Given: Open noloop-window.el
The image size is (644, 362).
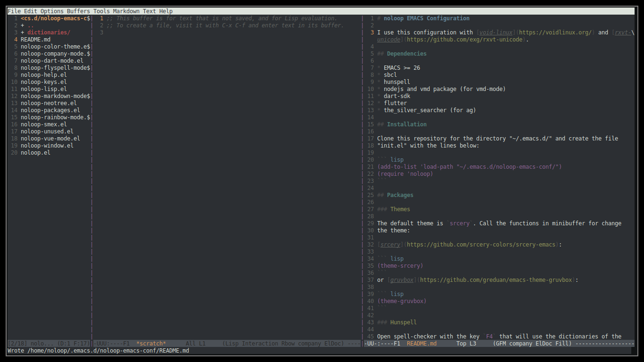Looking at the screenshot, I should pyautogui.click(x=47, y=146).
